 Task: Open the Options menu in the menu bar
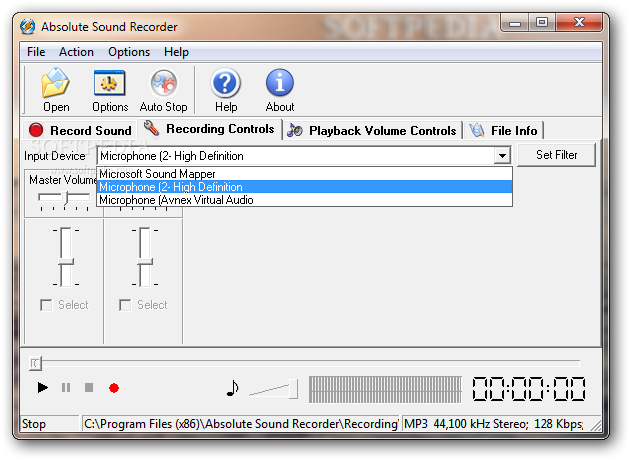129,52
